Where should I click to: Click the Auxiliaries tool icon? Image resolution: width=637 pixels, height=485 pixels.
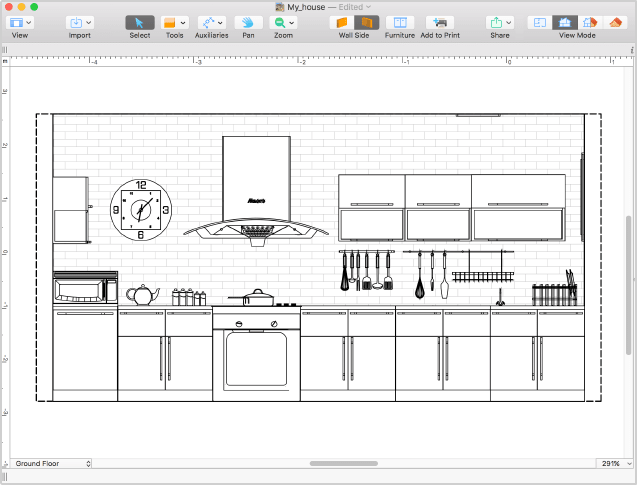pyautogui.click(x=208, y=22)
